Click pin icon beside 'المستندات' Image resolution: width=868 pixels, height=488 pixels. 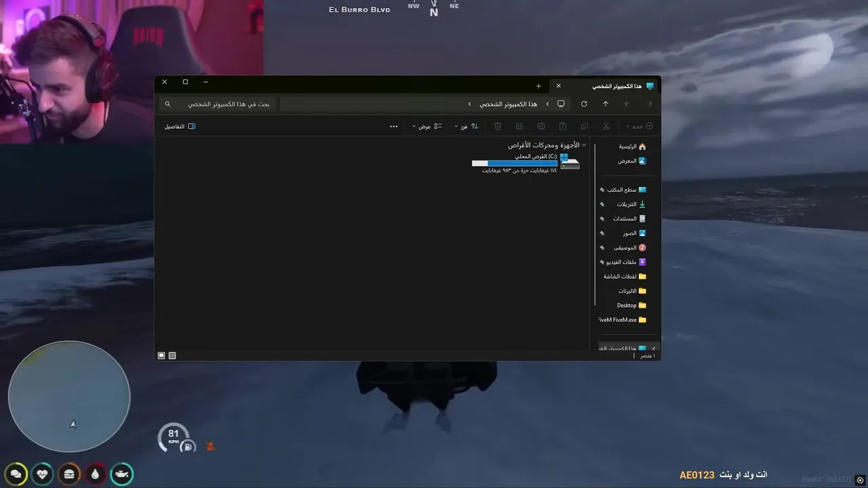(x=601, y=218)
